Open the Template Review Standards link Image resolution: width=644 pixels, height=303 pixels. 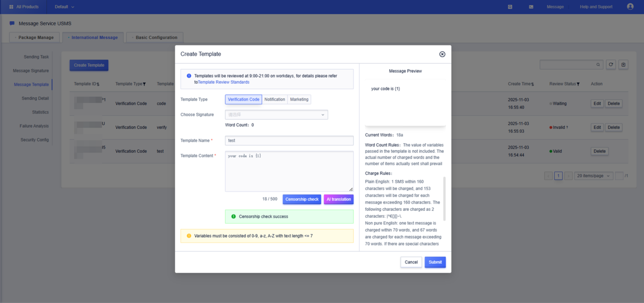point(224,82)
